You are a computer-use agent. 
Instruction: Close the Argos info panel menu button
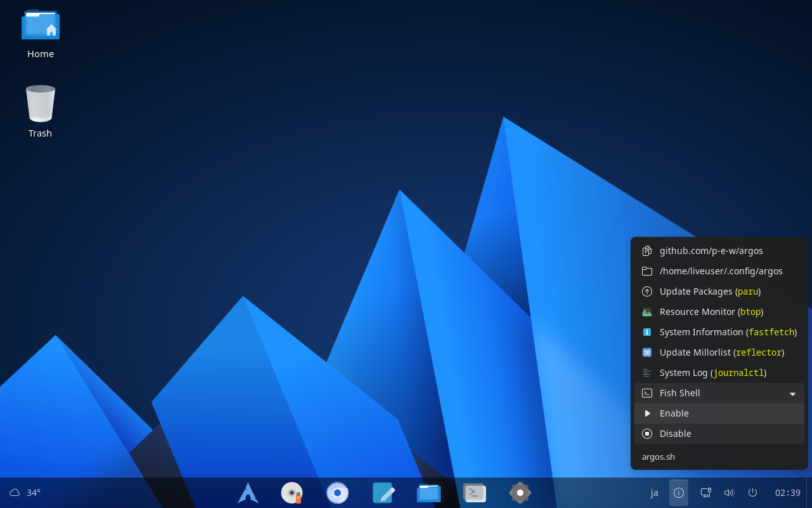pyautogui.click(x=679, y=493)
